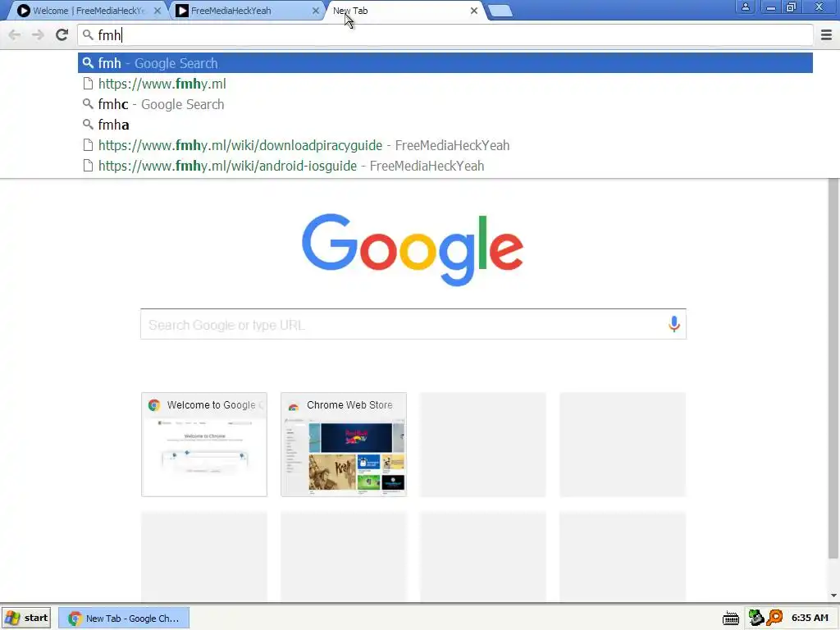Click the page icon beside android-iosguide URL
This screenshot has width=840, height=630.
pyautogui.click(x=88, y=166)
